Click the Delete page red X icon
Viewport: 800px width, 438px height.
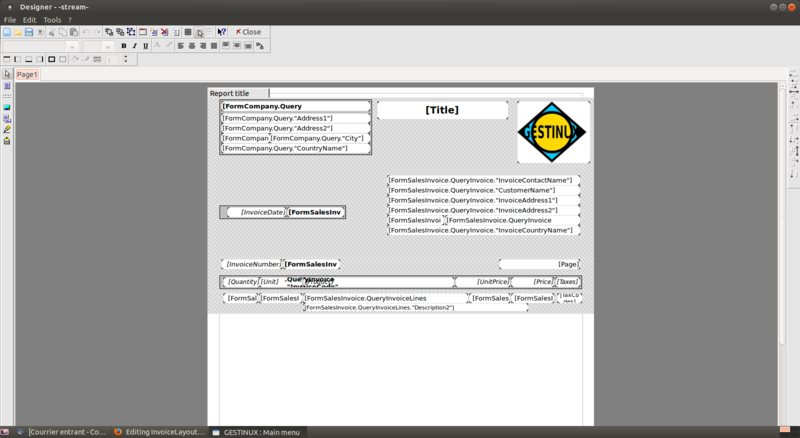pyautogui.click(x=165, y=32)
